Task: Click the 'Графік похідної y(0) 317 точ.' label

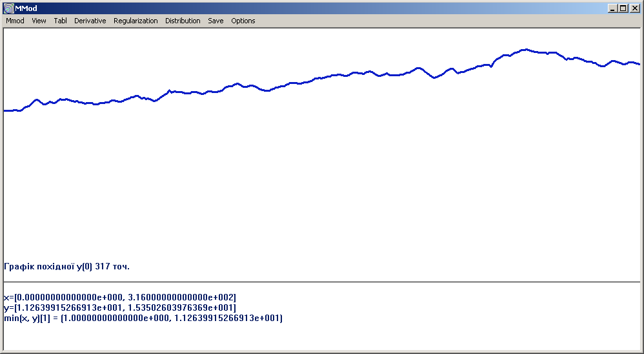Action: point(66,266)
